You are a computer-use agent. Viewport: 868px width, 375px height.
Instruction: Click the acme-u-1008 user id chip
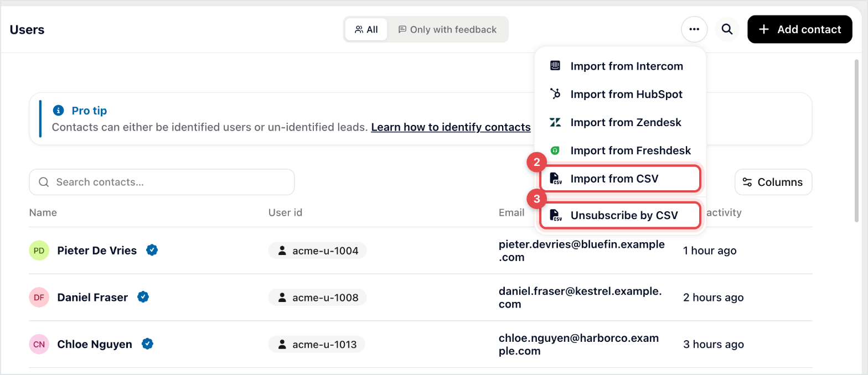coord(318,297)
